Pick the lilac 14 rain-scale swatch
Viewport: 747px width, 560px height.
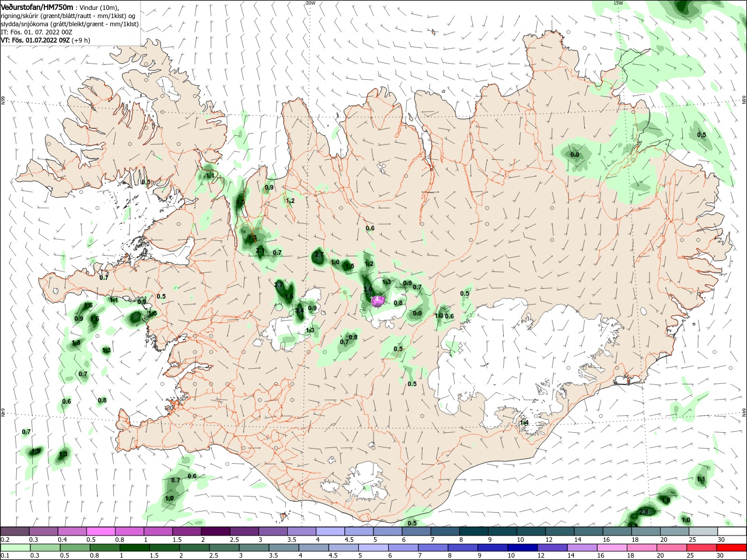pyautogui.click(x=582, y=547)
